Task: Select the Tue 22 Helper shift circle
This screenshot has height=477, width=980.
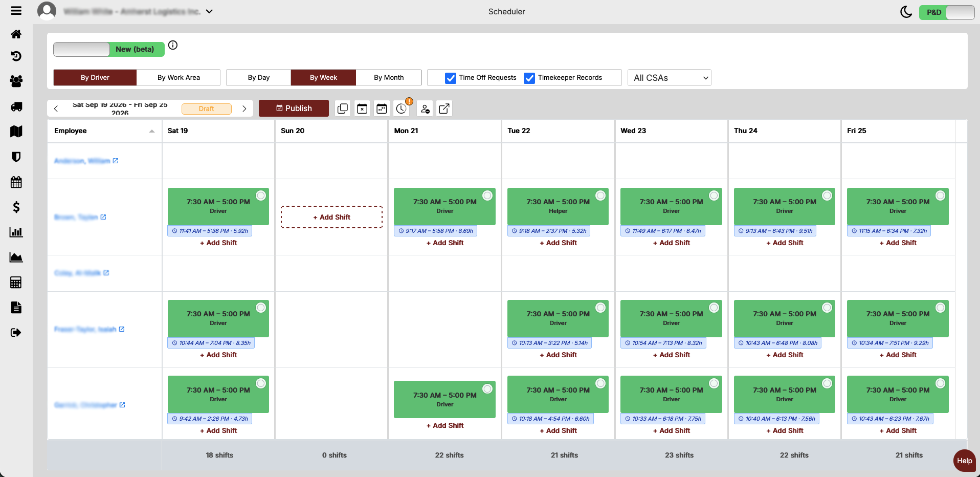Action: click(x=600, y=196)
